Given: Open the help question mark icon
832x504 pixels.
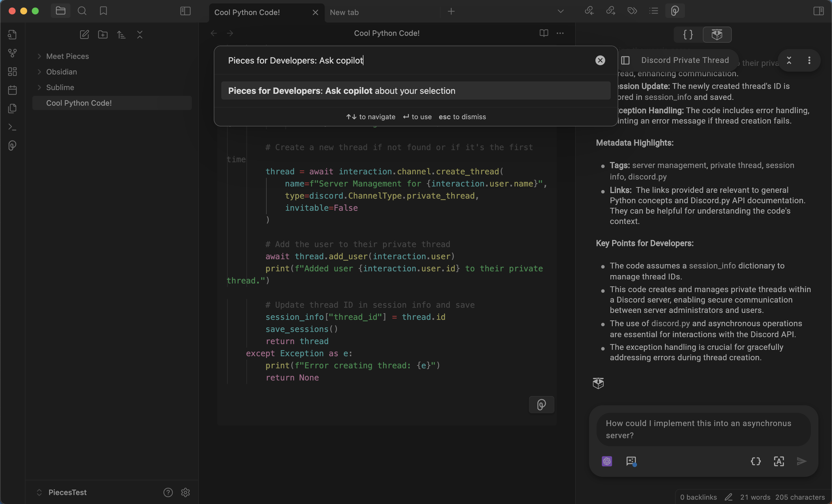Looking at the screenshot, I should 168,492.
